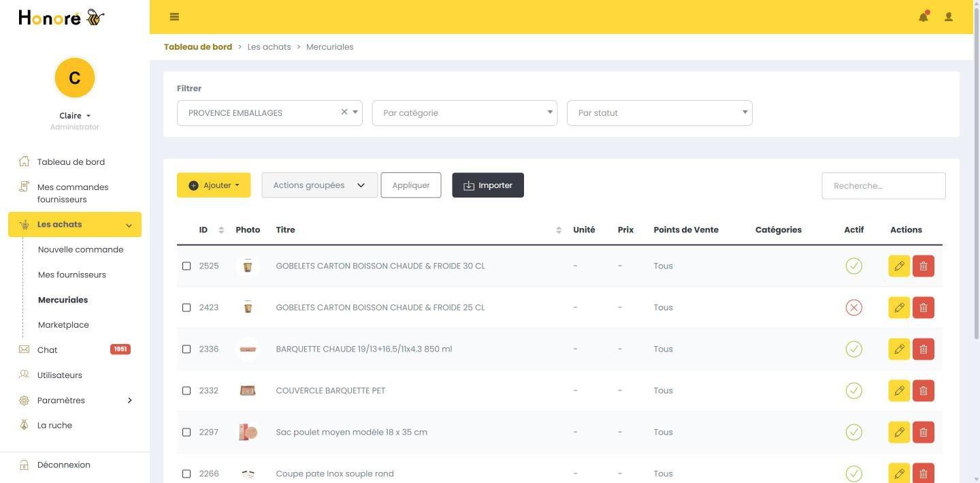
Task: Click product 2525 cup photo thumbnail
Action: pos(248,266)
